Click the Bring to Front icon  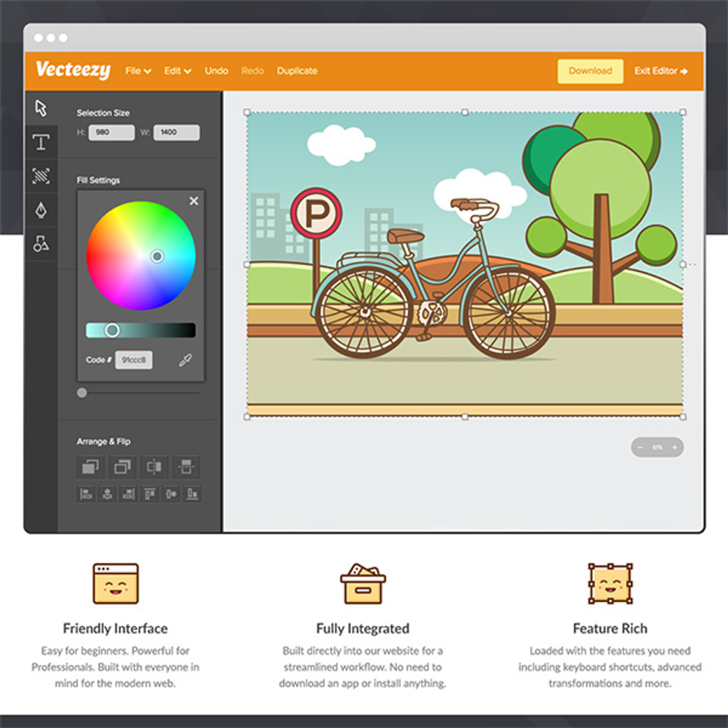tap(90, 467)
